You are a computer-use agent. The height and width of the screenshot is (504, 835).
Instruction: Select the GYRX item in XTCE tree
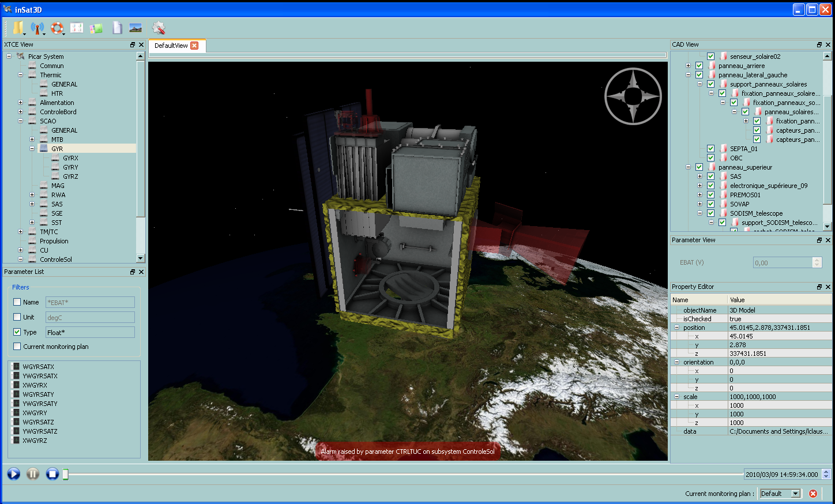click(70, 158)
